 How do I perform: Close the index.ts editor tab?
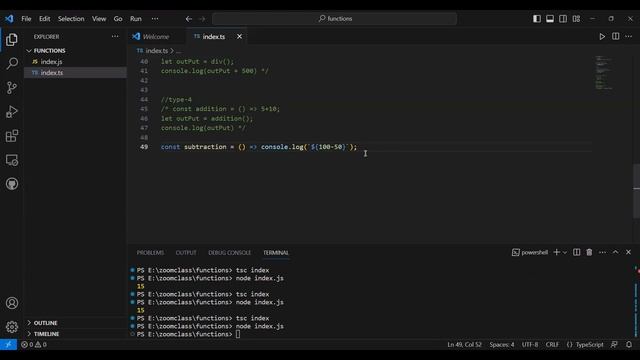coord(239,37)
